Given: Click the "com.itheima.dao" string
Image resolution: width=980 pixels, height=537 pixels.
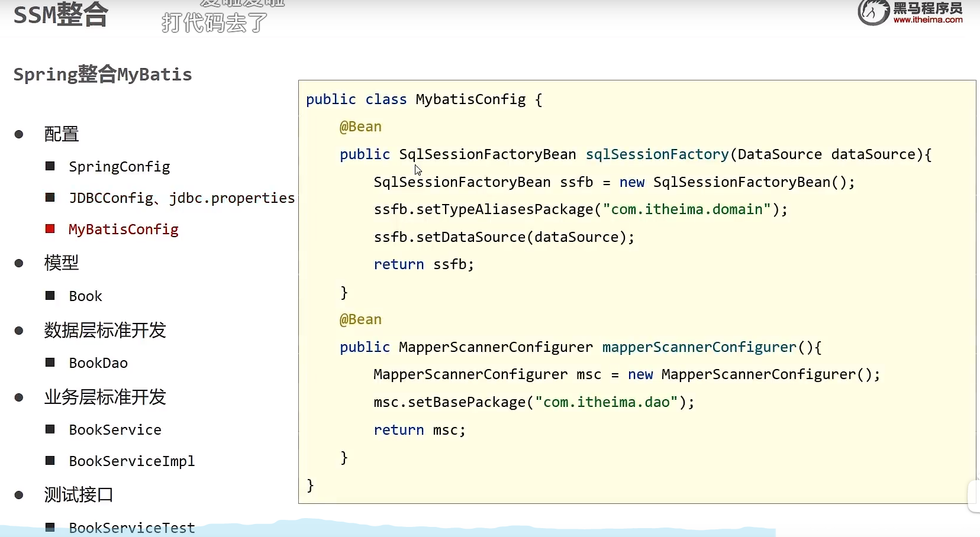Looking at the screenshot, I should click(607, 402).
